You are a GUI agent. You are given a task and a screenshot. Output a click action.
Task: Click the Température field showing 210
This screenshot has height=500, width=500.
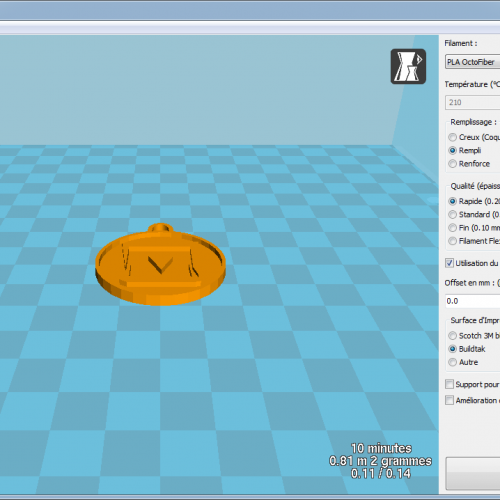(473, 102)
